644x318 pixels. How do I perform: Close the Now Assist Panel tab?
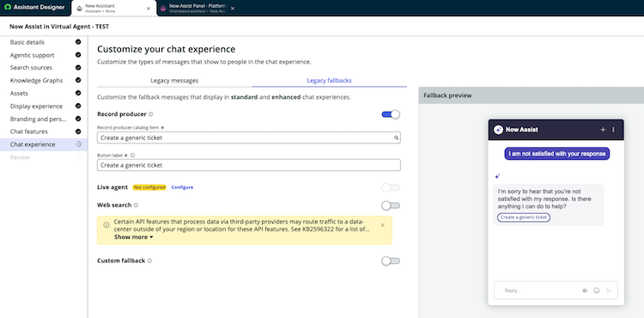[233, 9]
